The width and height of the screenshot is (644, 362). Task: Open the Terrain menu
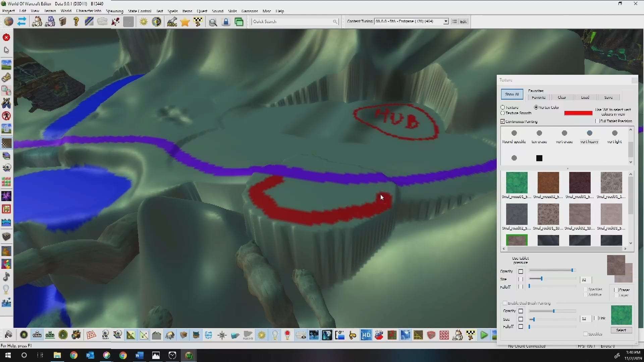[50, 11]
